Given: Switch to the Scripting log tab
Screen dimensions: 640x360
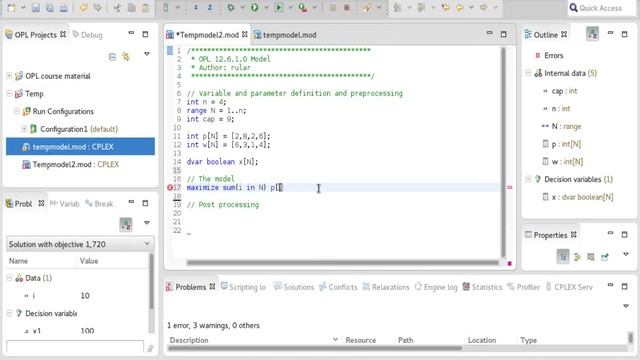Looking at the screenshot, I should click(x=243, y=287).
